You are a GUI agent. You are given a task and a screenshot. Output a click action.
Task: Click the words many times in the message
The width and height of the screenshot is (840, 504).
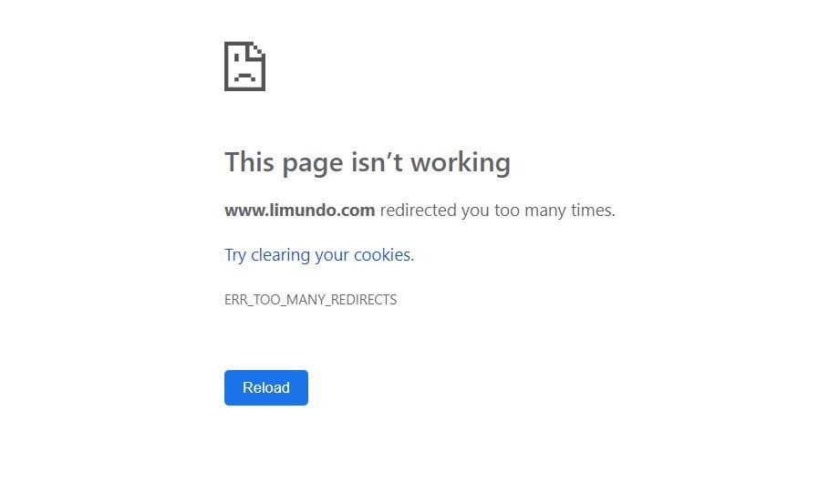click(569, 210)
